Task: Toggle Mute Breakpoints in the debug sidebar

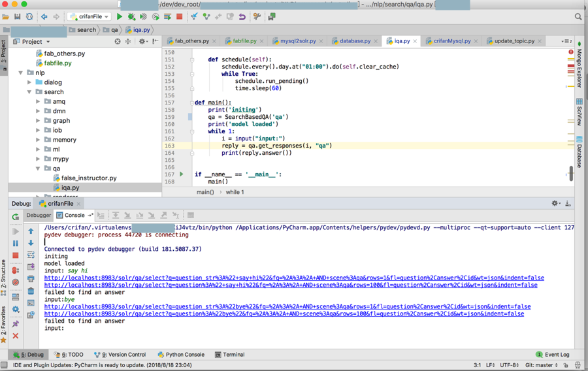Action: [16, 283]
